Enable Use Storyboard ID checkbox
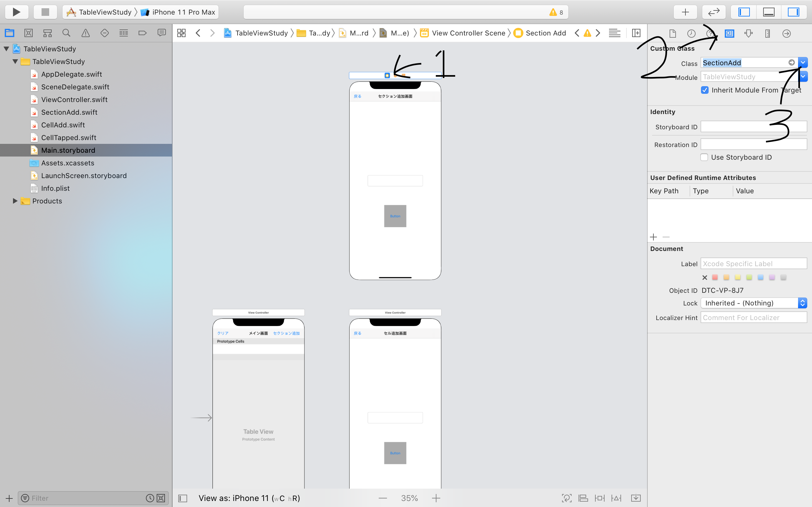Screen dimensions: 812x507 [x=704, y=157]
